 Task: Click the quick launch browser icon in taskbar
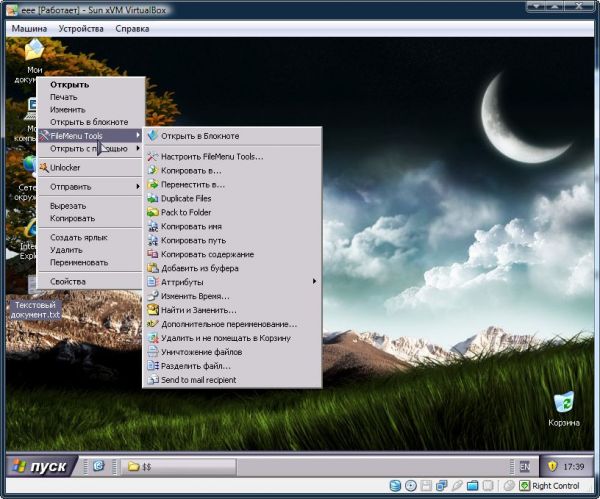click(x=98, y=466)
